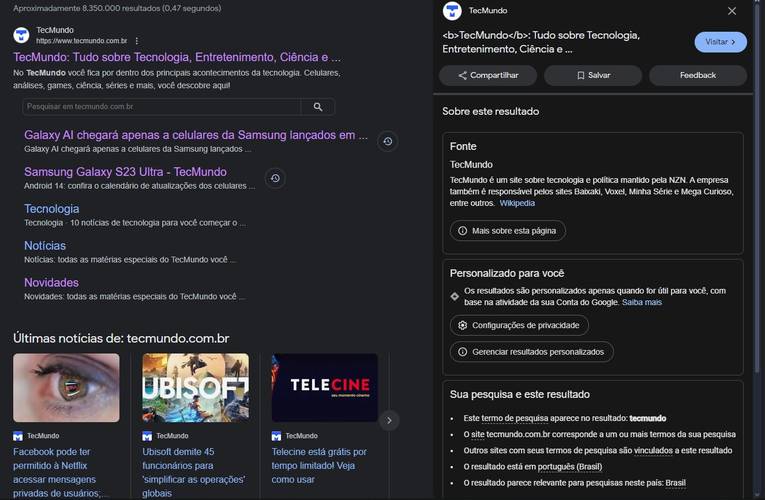The image size is (765, 500).
Task: Click the history icon beside Galaxy AI result
Action: coord(388,141)
